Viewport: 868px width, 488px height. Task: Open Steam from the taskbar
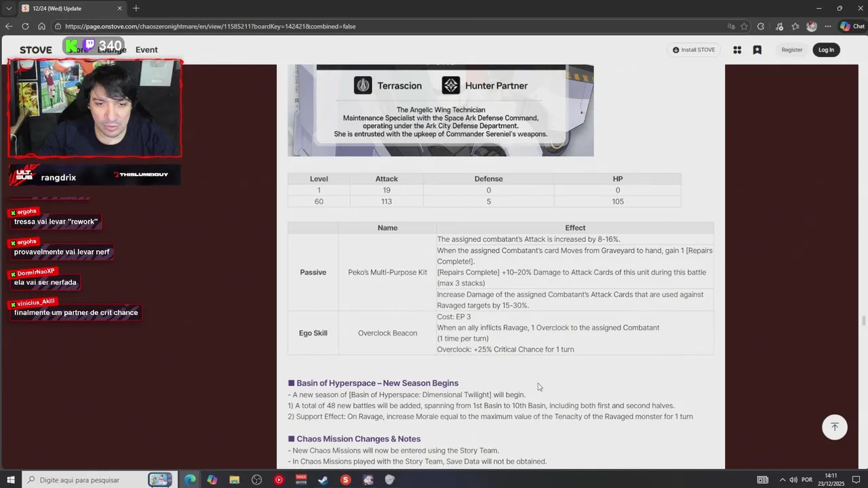(x=323, y=480)
